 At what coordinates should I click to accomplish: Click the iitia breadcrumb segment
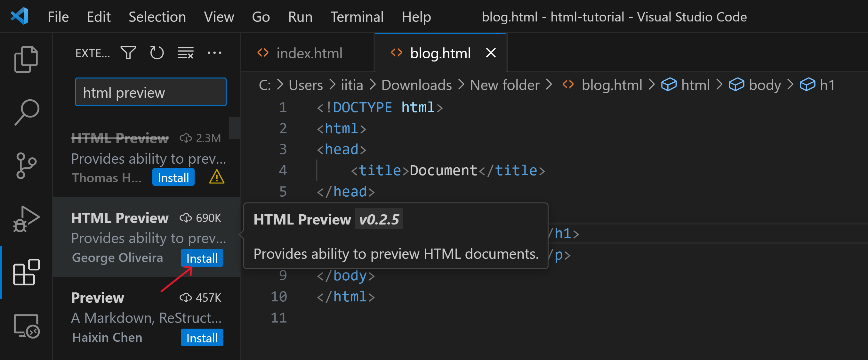click(352, 85)
